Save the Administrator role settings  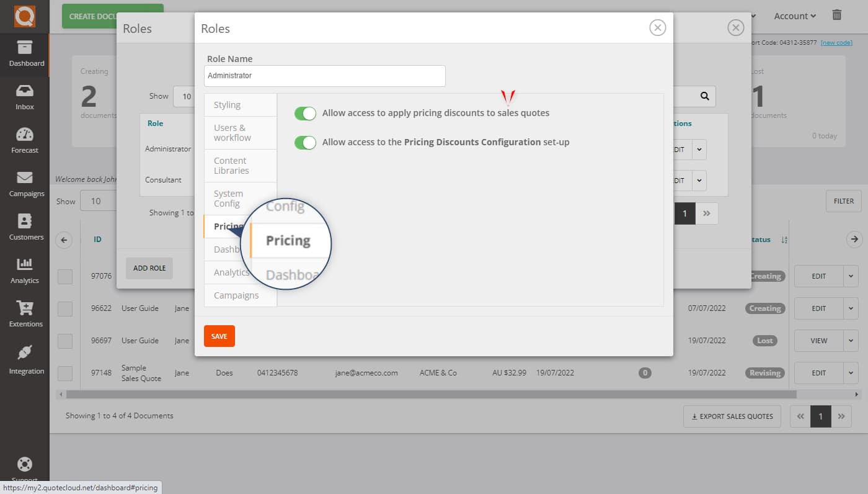[219, 336]
